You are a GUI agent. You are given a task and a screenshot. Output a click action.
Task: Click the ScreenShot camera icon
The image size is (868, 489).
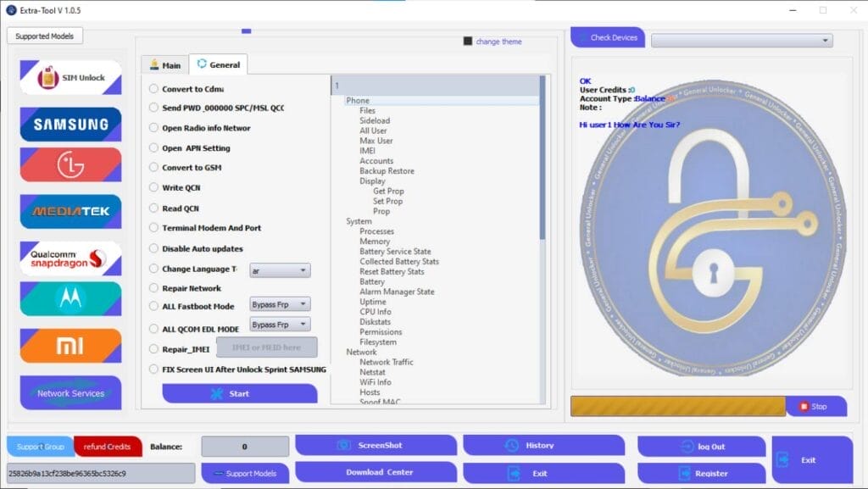342,445
